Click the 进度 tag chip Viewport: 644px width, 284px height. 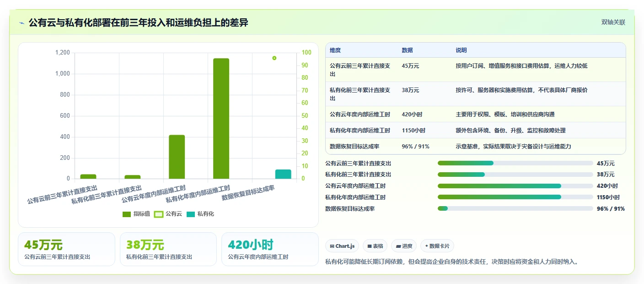[404, 246]
